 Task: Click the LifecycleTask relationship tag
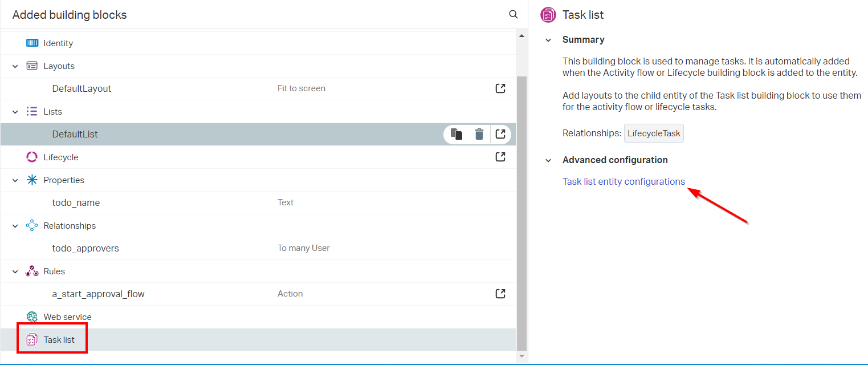click(654, 133)
